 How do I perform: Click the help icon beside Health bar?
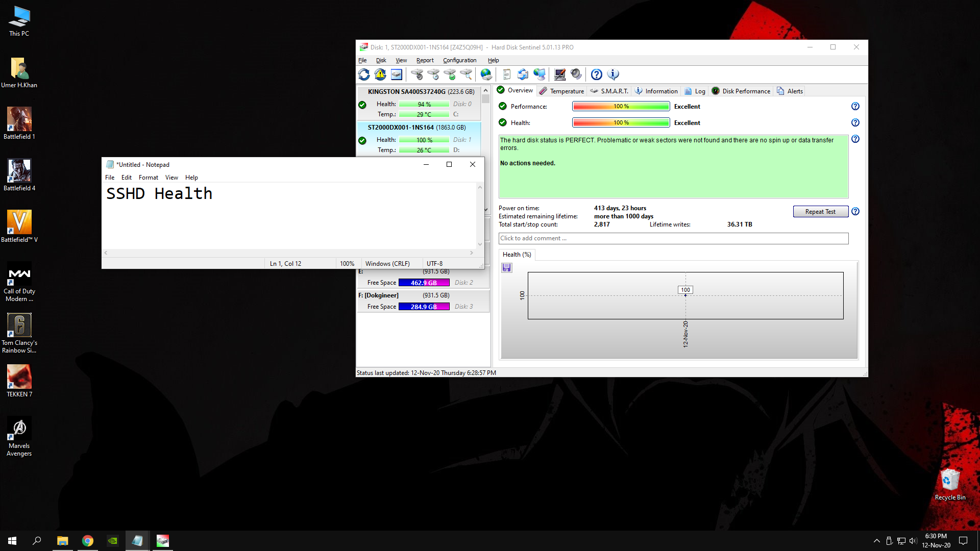[855, 122]
